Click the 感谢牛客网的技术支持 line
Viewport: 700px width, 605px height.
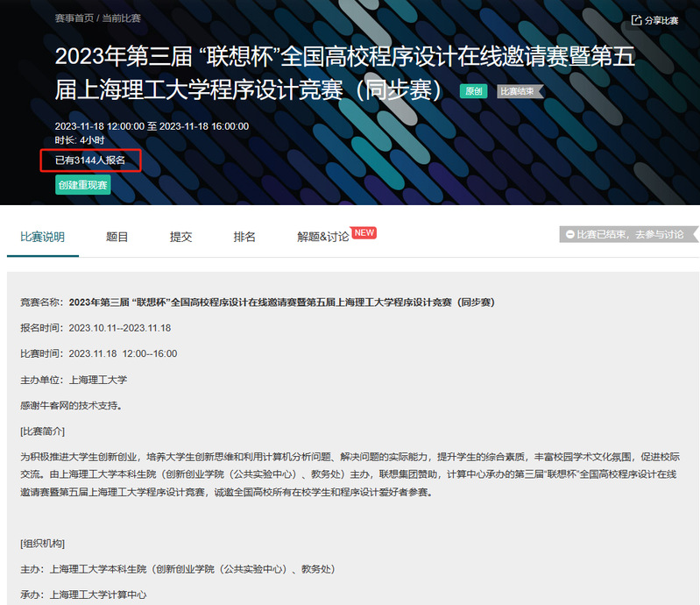click(x=71, y=406)
